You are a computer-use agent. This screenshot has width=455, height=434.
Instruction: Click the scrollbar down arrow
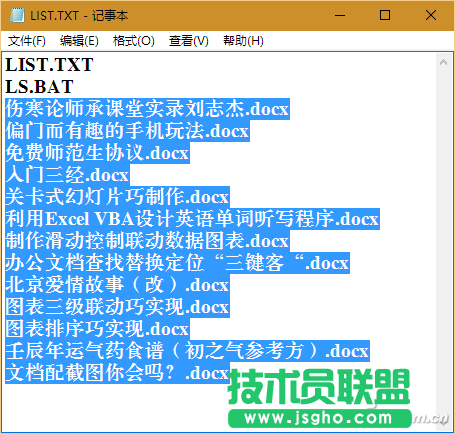pyautogui.click(x=443, y=421)
